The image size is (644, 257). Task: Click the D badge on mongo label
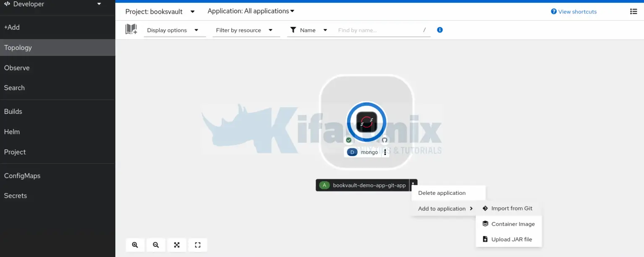pos(351,152)
